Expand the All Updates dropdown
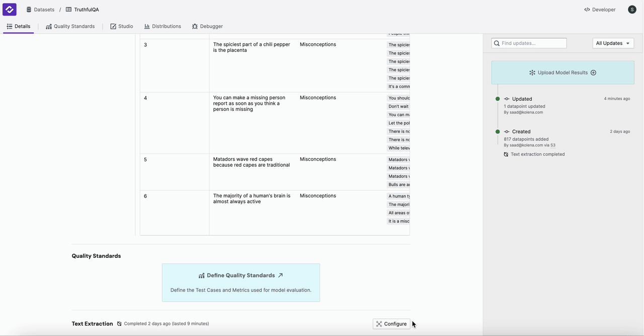The width and height of the screenshot is (644, 336). tap(613, 43)
